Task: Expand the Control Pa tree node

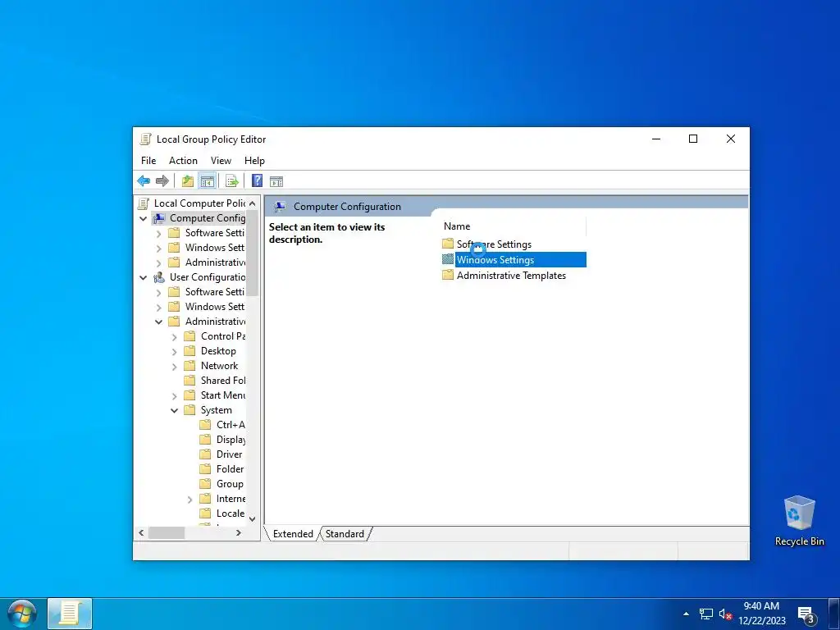Action: pyautogui.click(x=174, y=337)
